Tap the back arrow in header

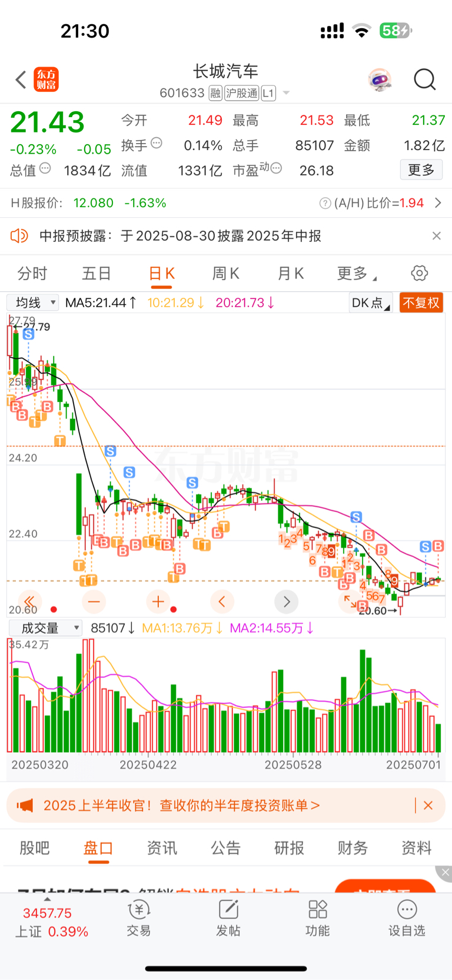(21, 79)
